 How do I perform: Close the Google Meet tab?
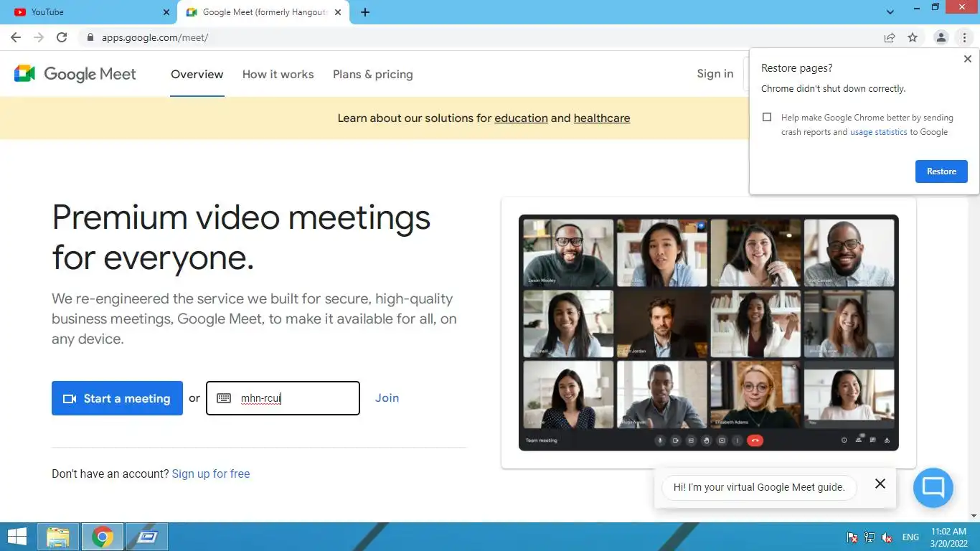coord(338,12)
